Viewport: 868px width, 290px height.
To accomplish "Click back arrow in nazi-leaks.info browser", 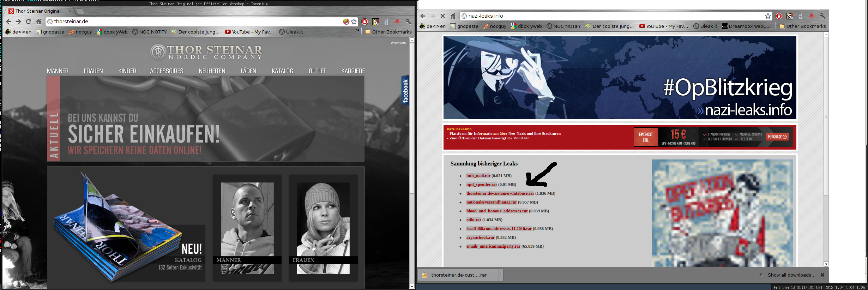I will pyautogui.click(x=423, y=16).
